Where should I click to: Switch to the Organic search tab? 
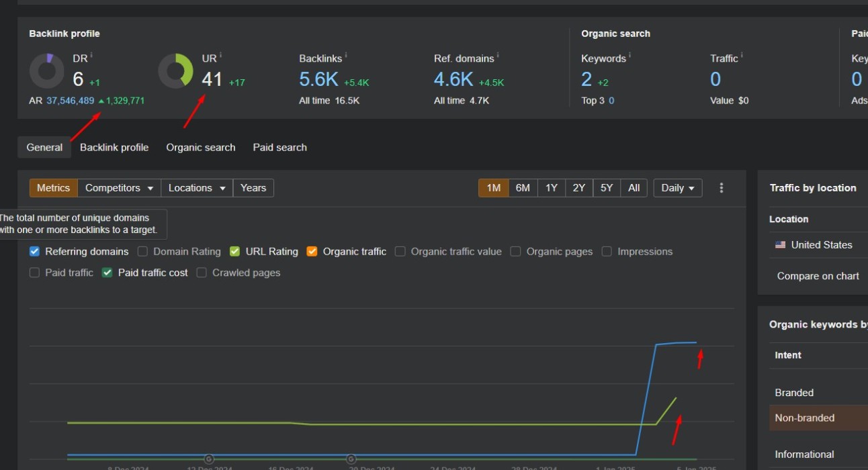coord(200,148)
